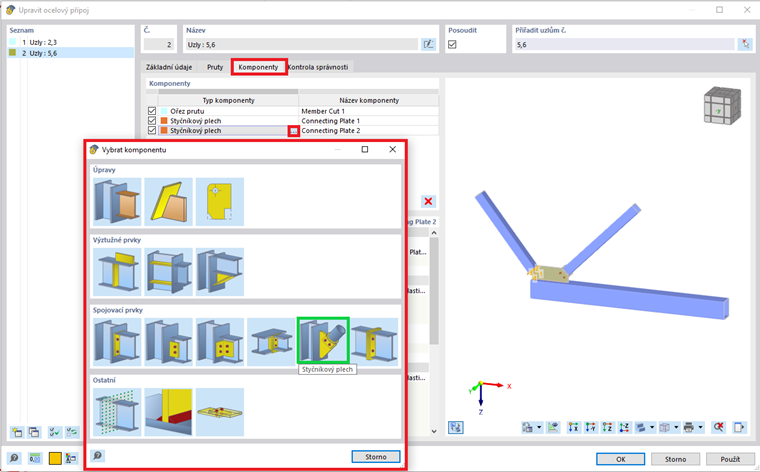Screen dimensions: 760x472
Task: Close the Vybrat komponentu window
Action: coord(393,149)
